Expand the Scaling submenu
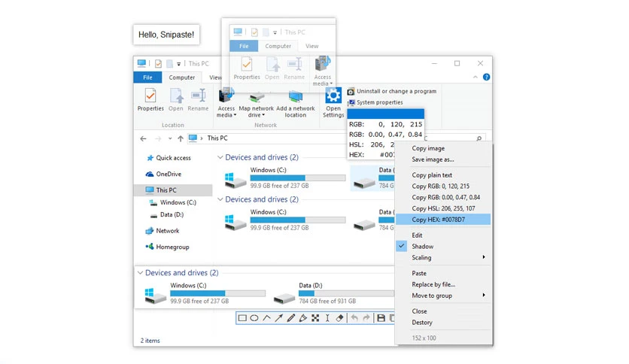 tap(484, 257)
